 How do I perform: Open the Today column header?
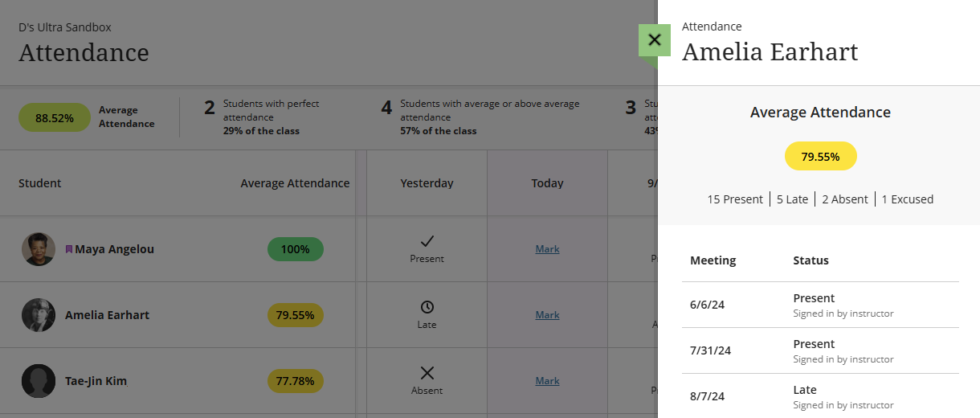click(x=548, y=183)
